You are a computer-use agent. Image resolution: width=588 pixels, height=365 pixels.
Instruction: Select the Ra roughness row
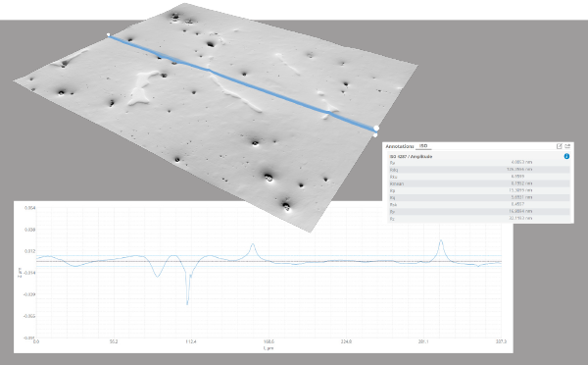(479, 163)
